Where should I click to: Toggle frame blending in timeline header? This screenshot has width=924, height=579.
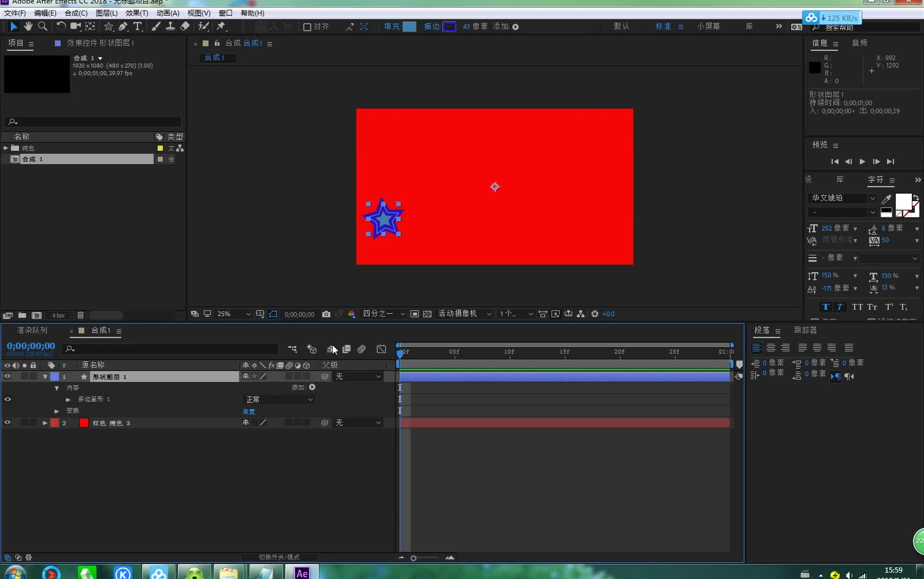346,349
